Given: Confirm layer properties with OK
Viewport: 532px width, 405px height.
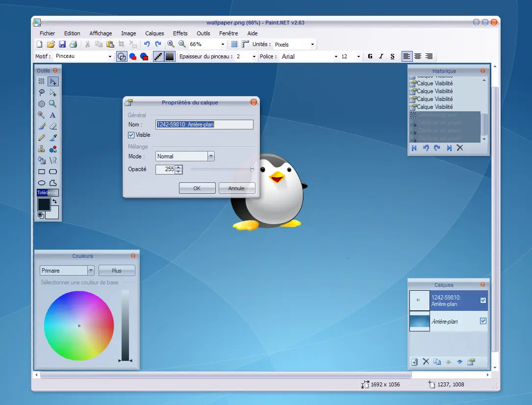Looking at the screenshot, I should click(197, 188).
